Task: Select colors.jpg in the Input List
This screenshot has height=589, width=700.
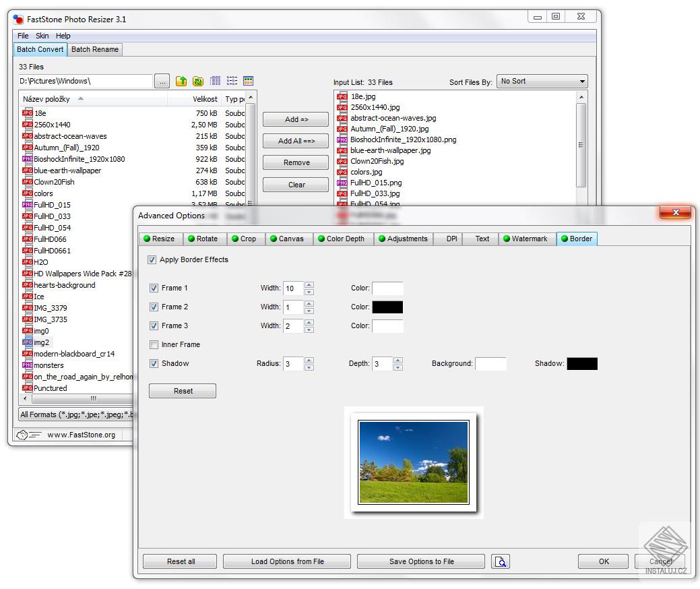Action: (366, 172)
